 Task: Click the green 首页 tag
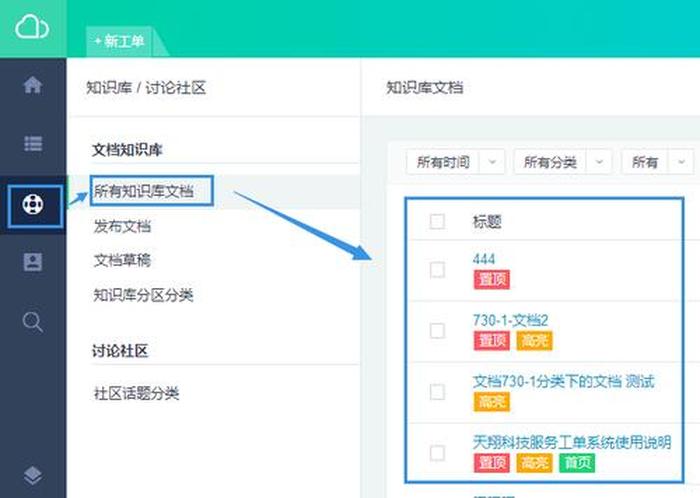(577, 463)
